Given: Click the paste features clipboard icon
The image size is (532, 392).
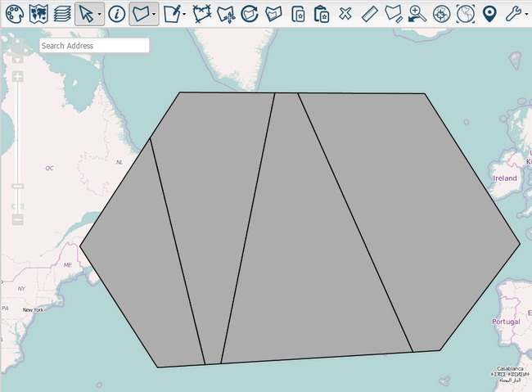Looking at the screenshot, I should tap(322, 13).
